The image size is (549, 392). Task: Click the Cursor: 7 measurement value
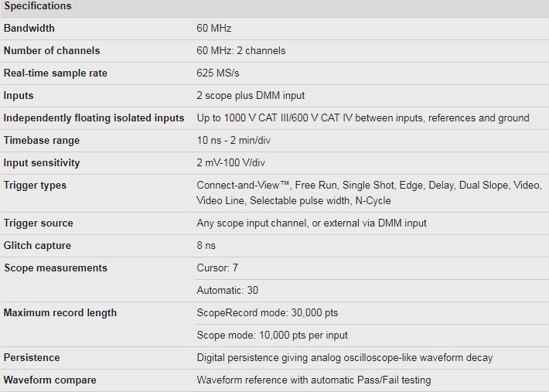click(x=217, y=268)
